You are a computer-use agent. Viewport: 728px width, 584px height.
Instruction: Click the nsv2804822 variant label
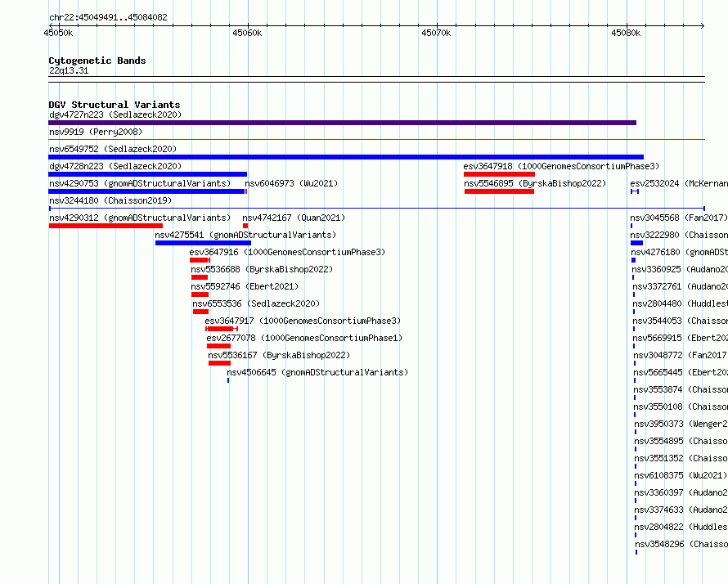coord(681,527)
